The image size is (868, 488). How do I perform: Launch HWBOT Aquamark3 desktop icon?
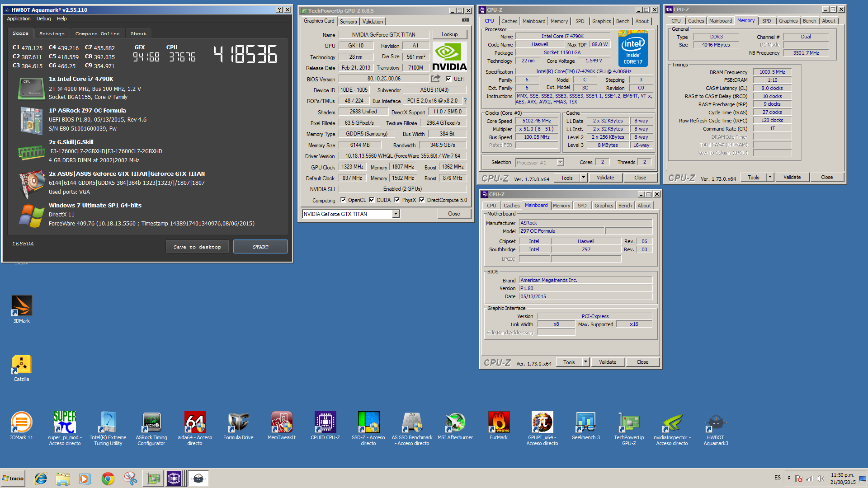coord(716,428)
